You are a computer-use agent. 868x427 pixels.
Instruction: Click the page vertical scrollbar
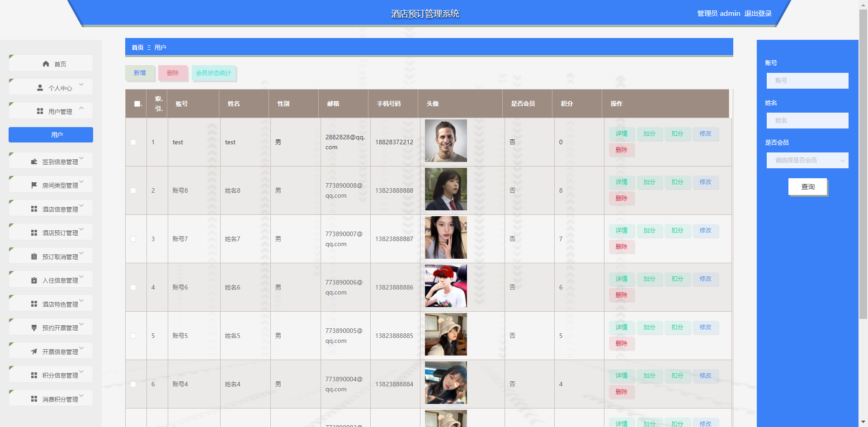click(x=863, y=163)
